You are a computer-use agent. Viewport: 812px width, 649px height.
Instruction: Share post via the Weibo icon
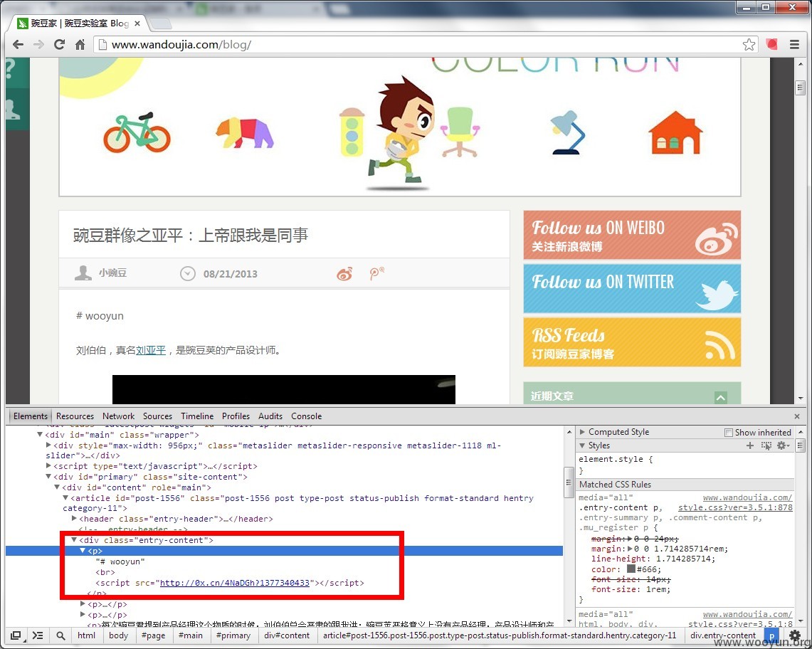coord(345,273)
